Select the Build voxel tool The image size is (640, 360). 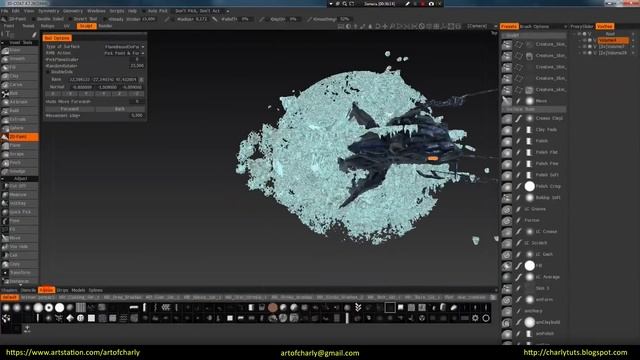(20, 111)
